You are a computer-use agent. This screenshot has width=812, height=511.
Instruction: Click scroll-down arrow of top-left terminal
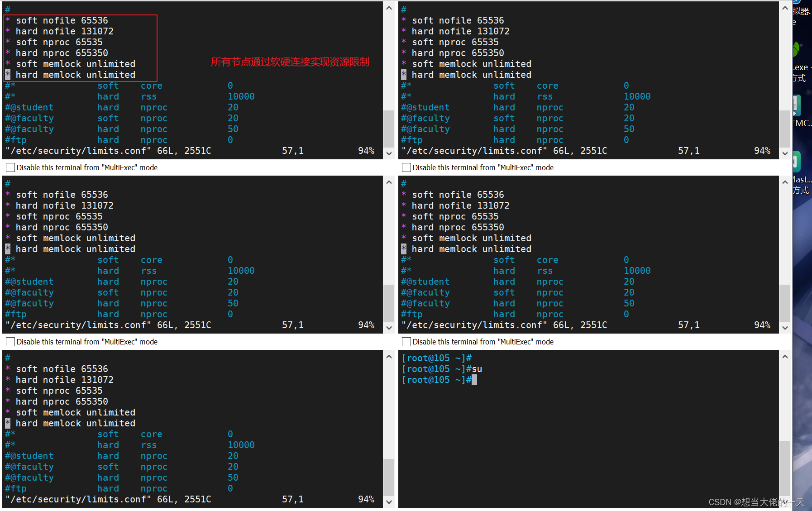(x=389, y=153)
